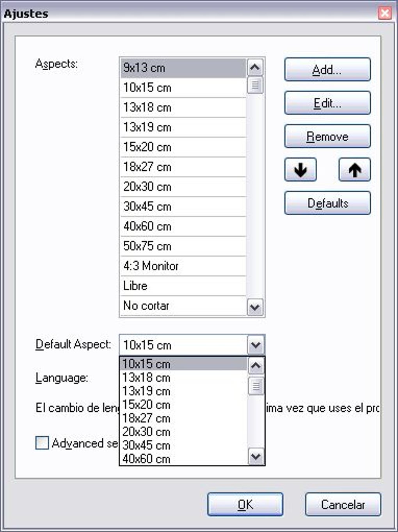Click the dropdown list scrollbar thumb
The image size is (398, 532).
(x=256, y=386)
